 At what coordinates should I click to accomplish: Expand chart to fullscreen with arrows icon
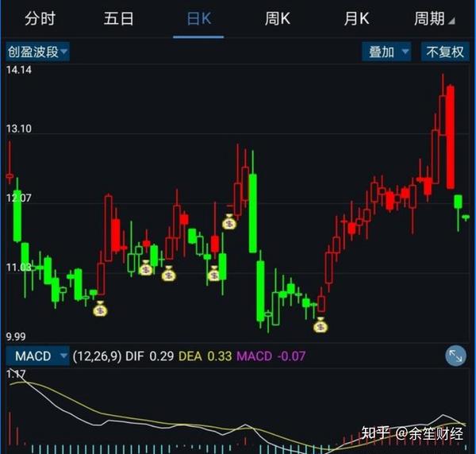point(455,356)
